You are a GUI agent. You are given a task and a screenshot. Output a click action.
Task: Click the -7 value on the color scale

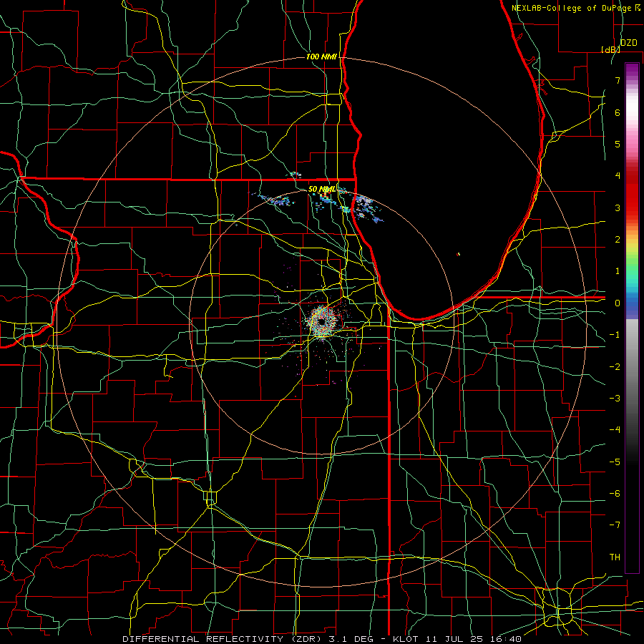click(615, 525)
